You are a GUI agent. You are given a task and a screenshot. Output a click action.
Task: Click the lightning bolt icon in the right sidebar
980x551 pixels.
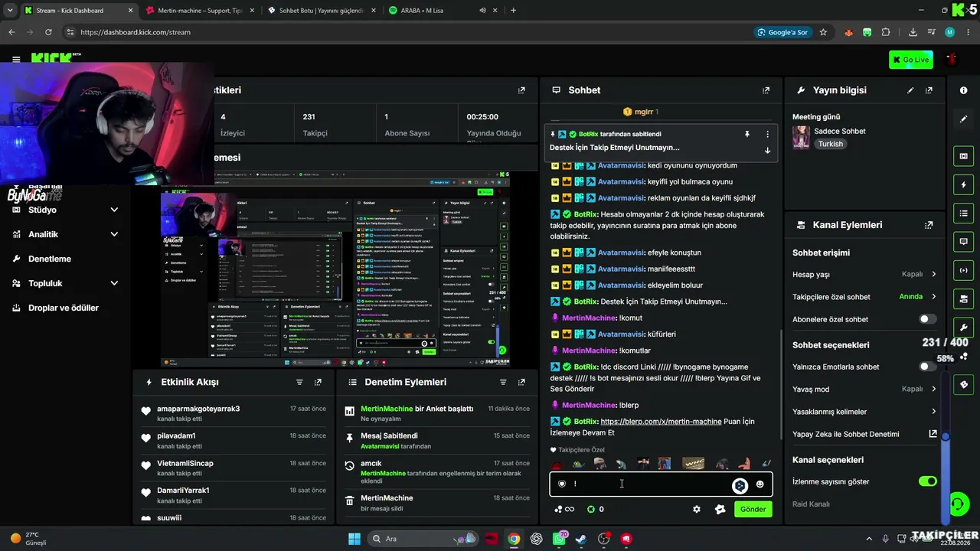click(963, 184)
